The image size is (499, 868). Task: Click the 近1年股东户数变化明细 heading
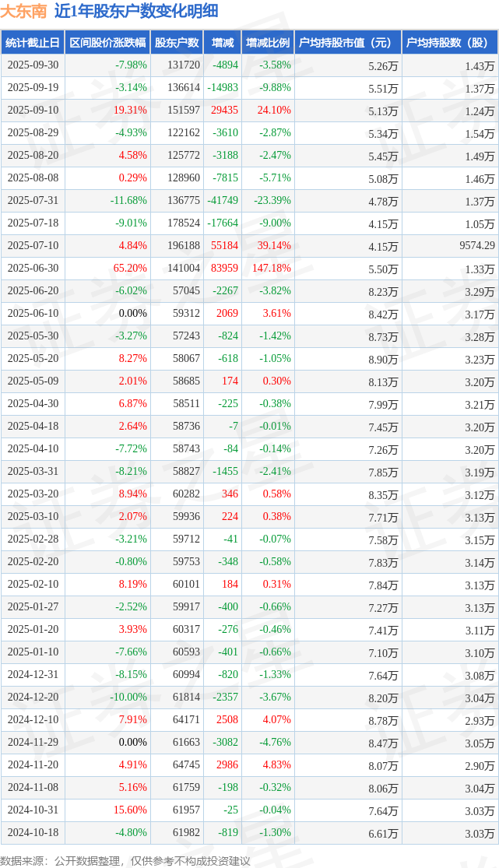pos(136,11)
